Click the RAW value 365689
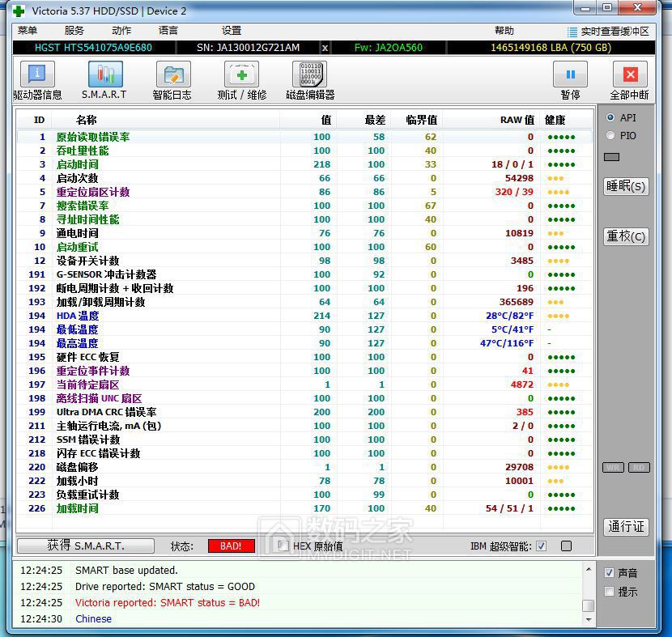This screenshot has height=637, width=672. click(517, 302)
